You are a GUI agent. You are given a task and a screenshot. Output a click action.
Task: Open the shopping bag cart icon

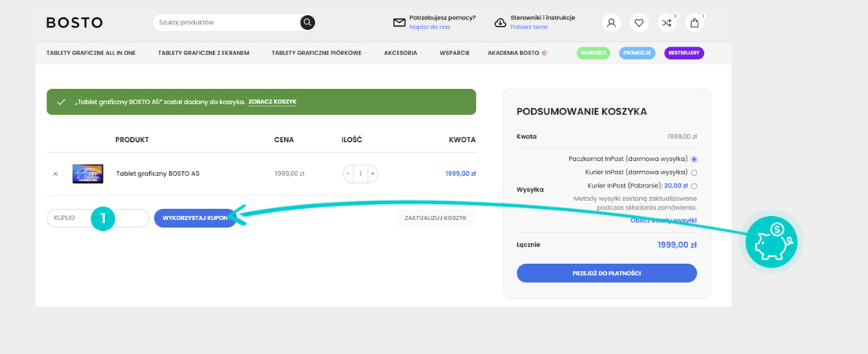tap(694, 23)
